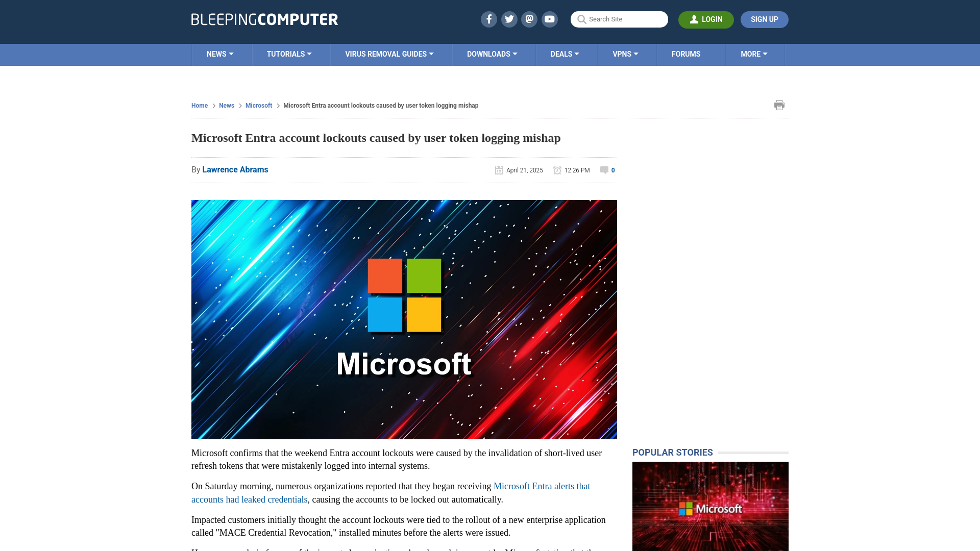
Task: Expand the DOWNLOADS dropdown menu
Action: coord(492,54)
